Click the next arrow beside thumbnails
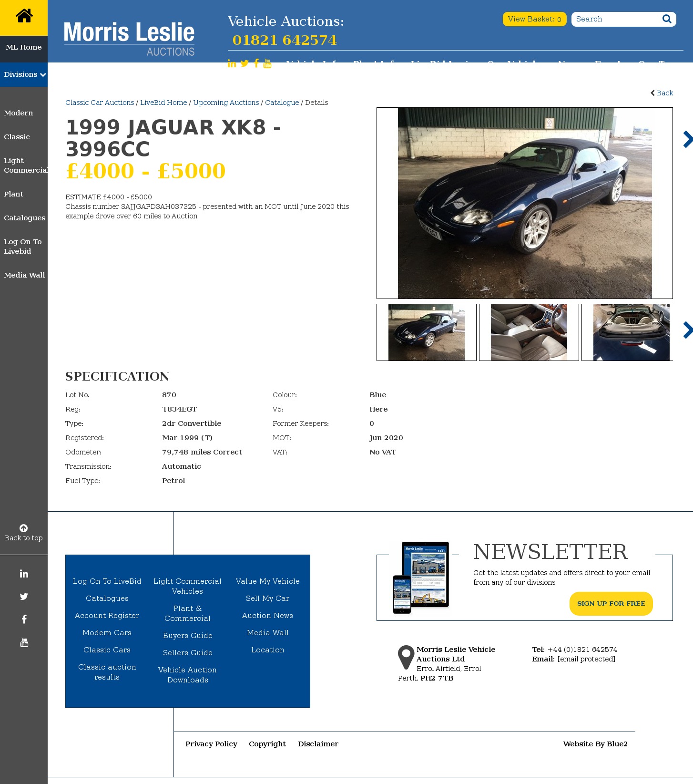The height and width of the screenshot is (784, 693). click(688, 330)
